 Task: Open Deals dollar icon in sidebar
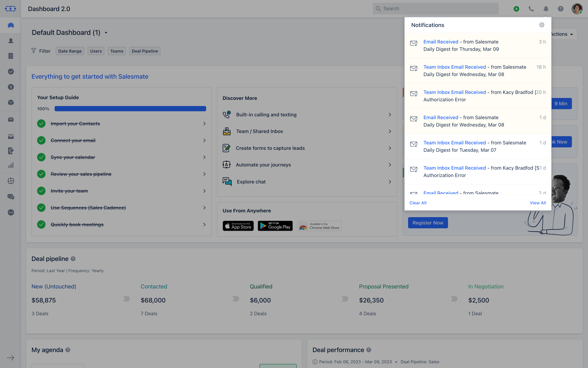[11, 87]
